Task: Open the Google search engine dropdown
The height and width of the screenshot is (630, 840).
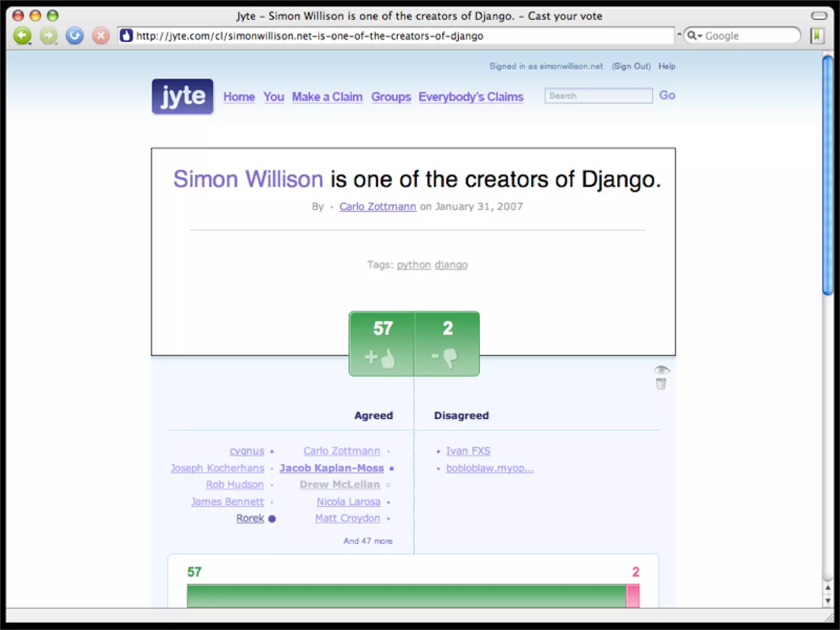Action: click(x=694, y=36)
